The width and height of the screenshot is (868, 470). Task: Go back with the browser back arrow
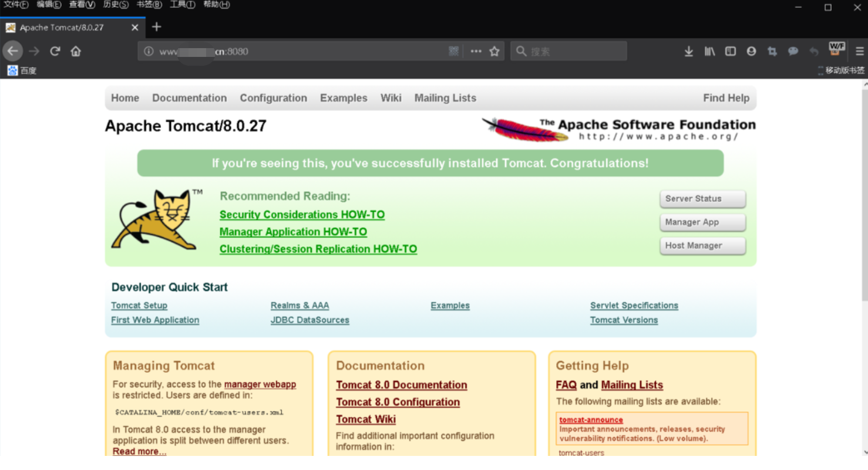pos(12,51)
